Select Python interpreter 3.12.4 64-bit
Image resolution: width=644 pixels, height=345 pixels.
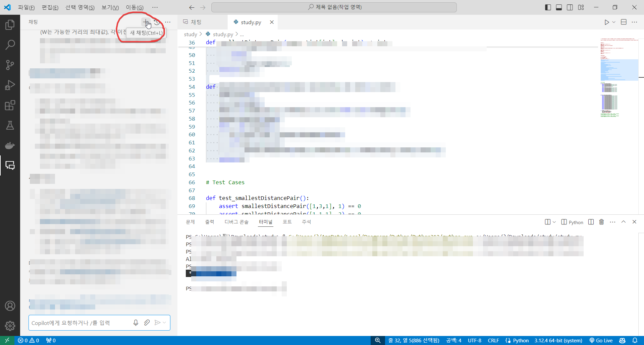tap(558, 340)
